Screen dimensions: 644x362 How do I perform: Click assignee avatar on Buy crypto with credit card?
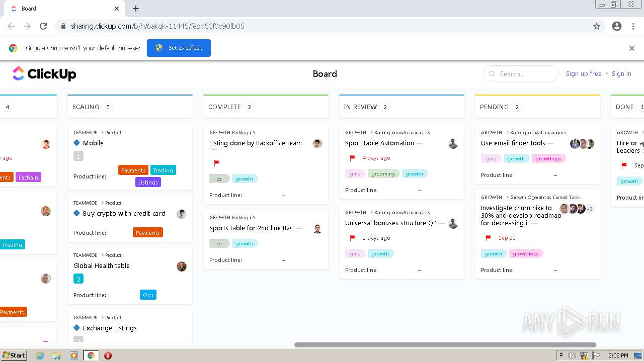point(182,214)
